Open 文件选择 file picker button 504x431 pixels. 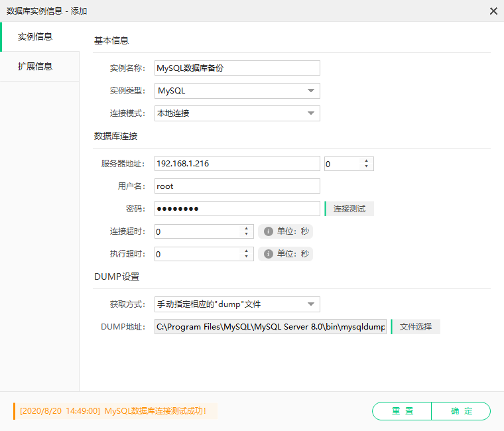tap(416, 326)
